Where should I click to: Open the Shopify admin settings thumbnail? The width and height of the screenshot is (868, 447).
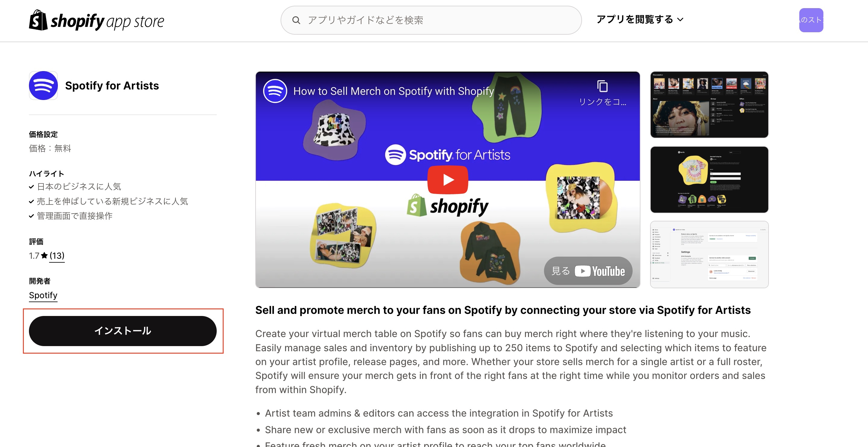pyautogui.click(x=709, y=255)
